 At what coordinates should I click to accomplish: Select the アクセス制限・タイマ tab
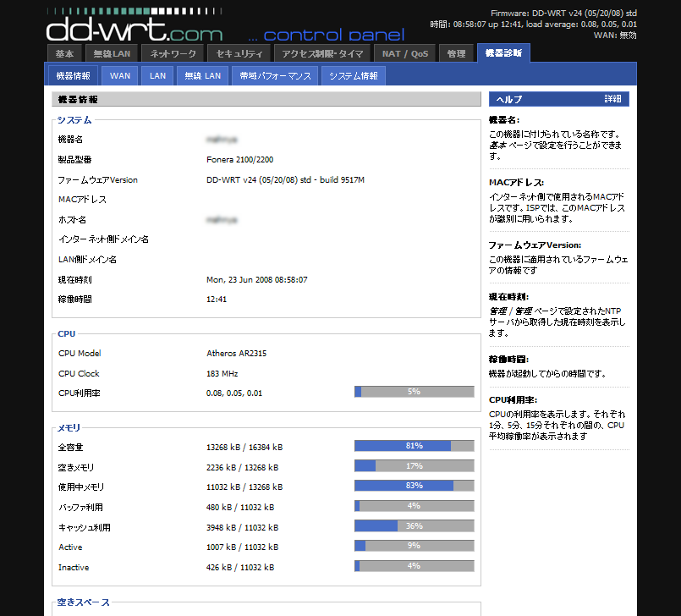pos(322,54)
